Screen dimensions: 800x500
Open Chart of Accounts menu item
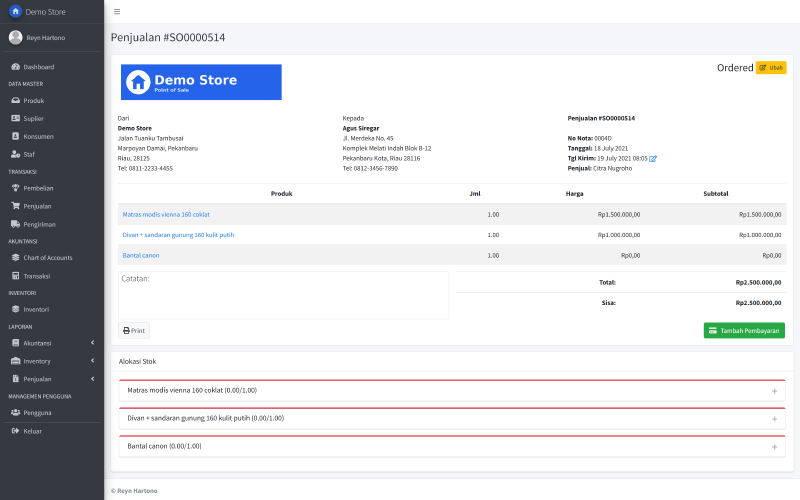tap(52, 258)
